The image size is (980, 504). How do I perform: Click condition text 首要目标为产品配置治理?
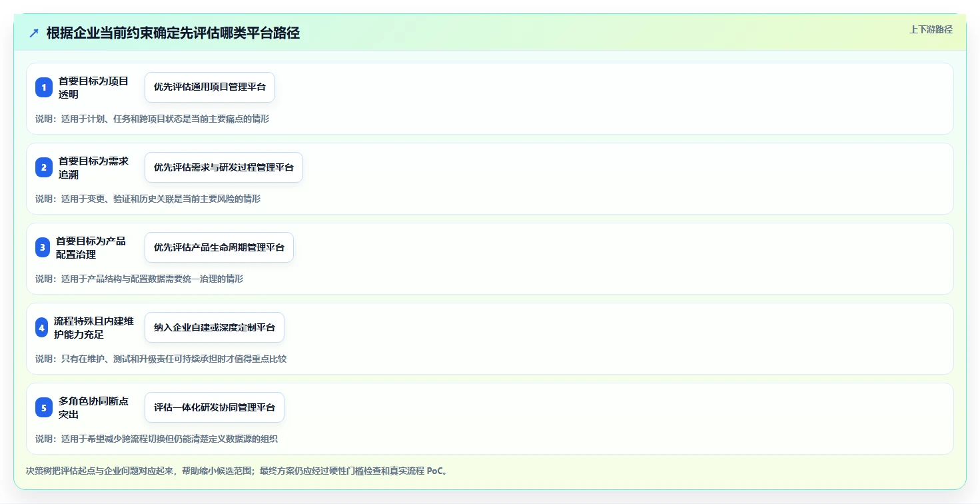click(91, 247)
